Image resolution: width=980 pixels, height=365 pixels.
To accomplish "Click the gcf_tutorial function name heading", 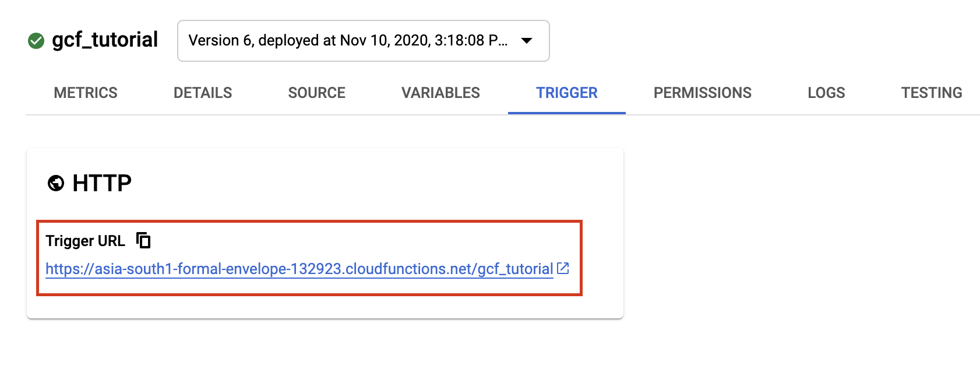I will click(105, 40).
